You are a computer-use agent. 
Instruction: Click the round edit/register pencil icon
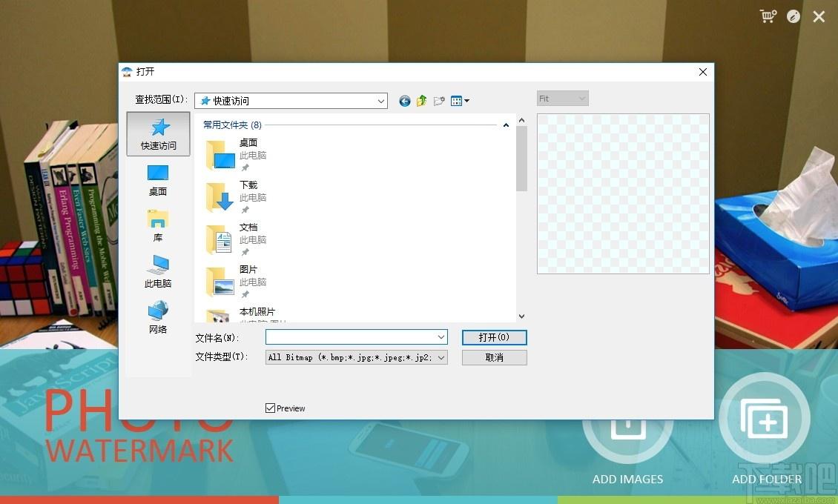click(x=794, y=16)
